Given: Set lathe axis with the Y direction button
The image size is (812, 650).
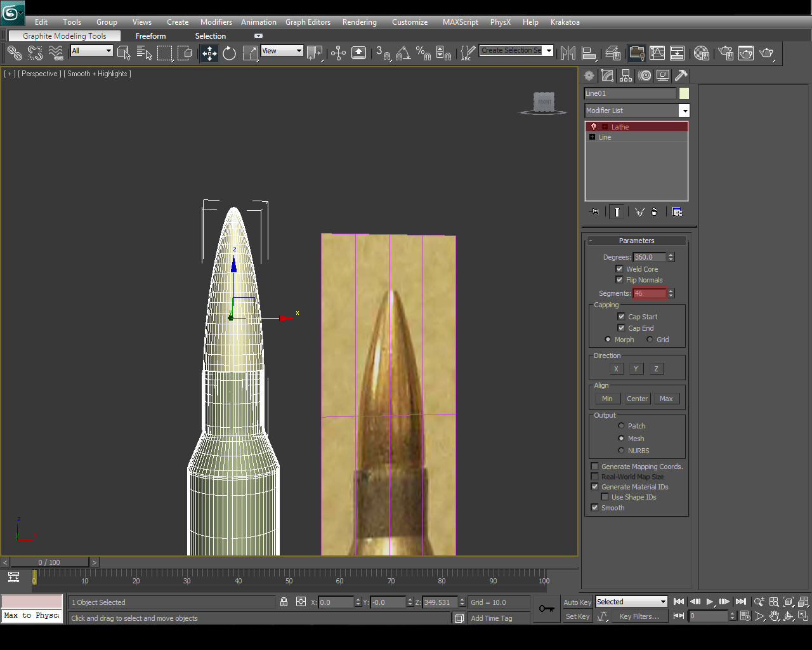Looking at the screenshot, I should click(x=636, y=368).
